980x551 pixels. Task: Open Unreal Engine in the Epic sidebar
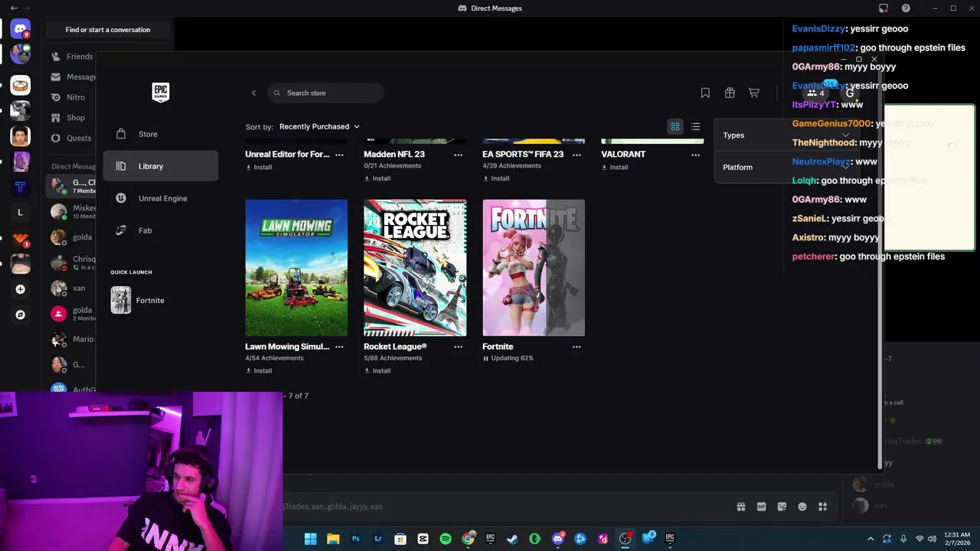click(161, 198)
